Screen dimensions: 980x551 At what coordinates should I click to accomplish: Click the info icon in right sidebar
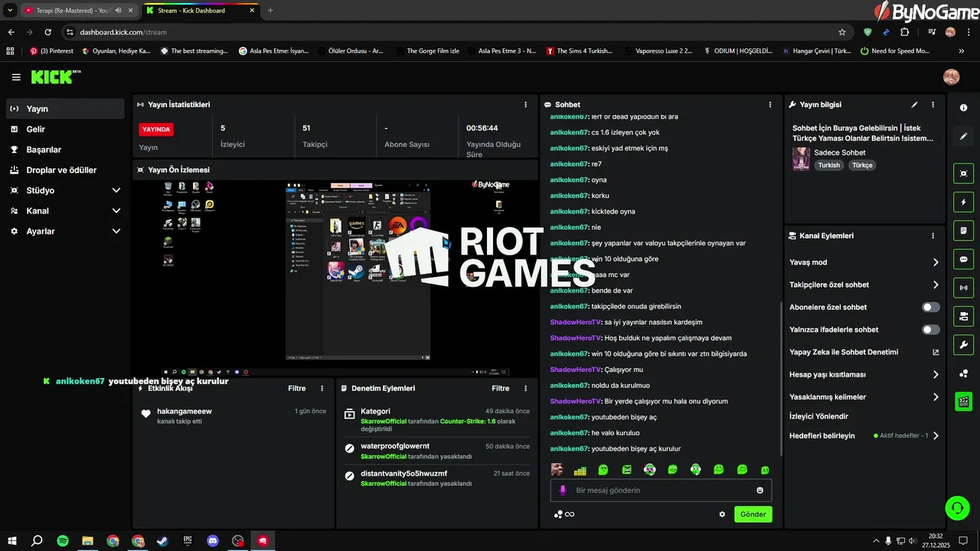pyautogui.click(x=963, y=108)
